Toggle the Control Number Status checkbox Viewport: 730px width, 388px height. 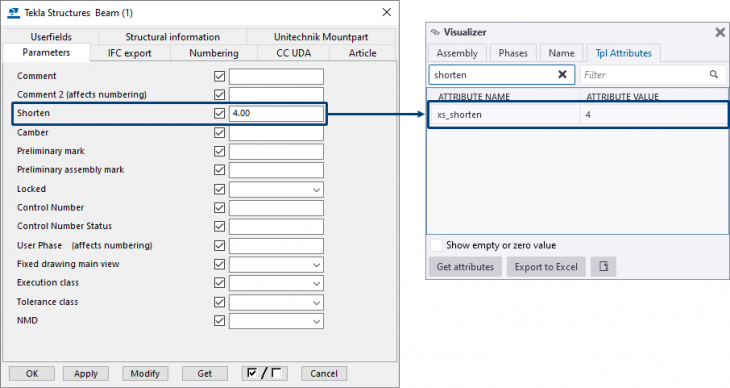coord(219,226)
